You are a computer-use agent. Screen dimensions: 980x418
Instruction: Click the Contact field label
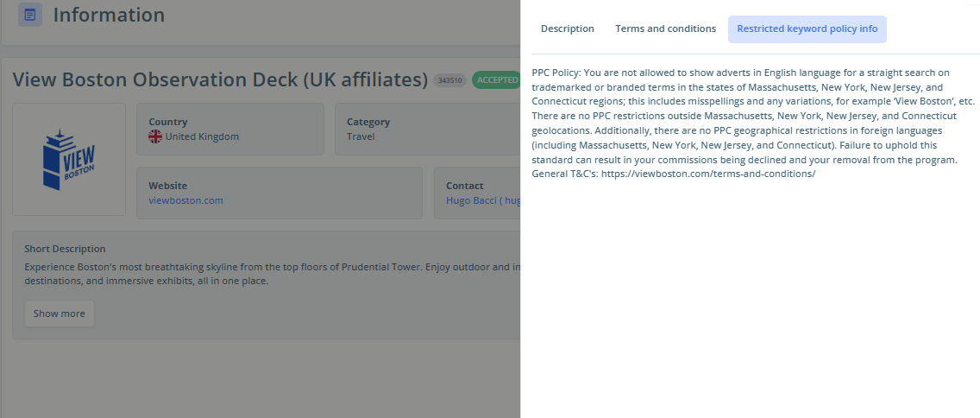464,185
